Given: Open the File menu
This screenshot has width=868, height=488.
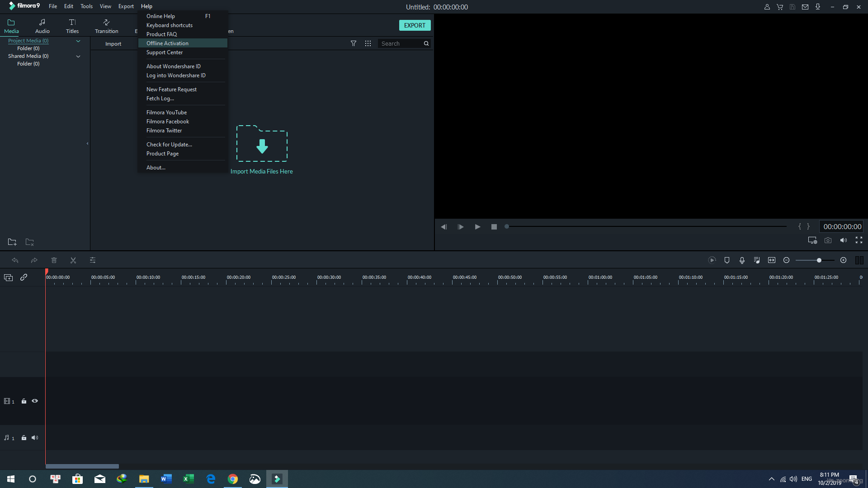Looking at the screenshot, I should click(x=53, y=6).
